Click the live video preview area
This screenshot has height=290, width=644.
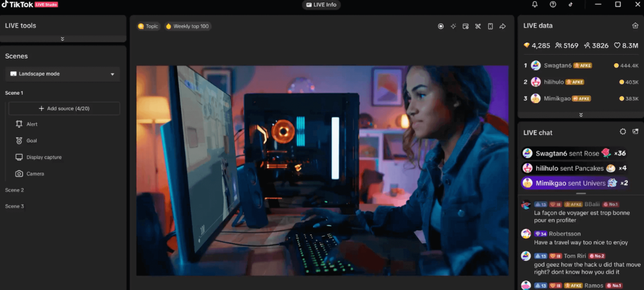tap(322, 171)
